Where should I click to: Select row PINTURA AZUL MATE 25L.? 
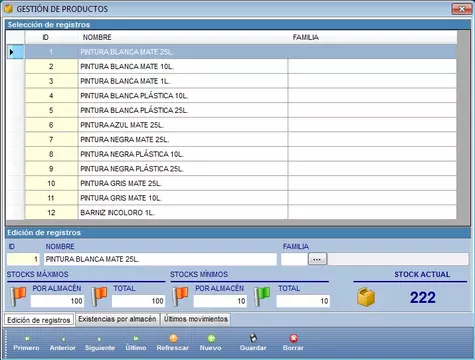click(x=241, y=125)
